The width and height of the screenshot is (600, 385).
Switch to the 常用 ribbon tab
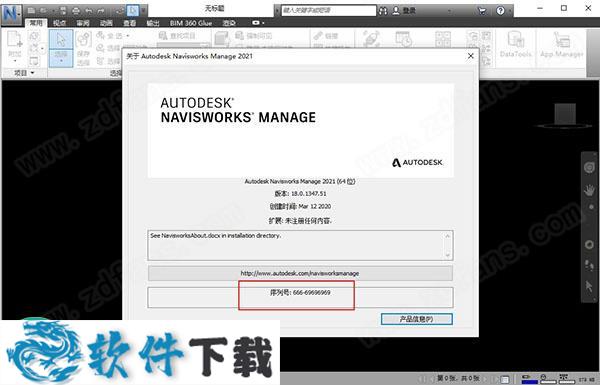(36, 23)
